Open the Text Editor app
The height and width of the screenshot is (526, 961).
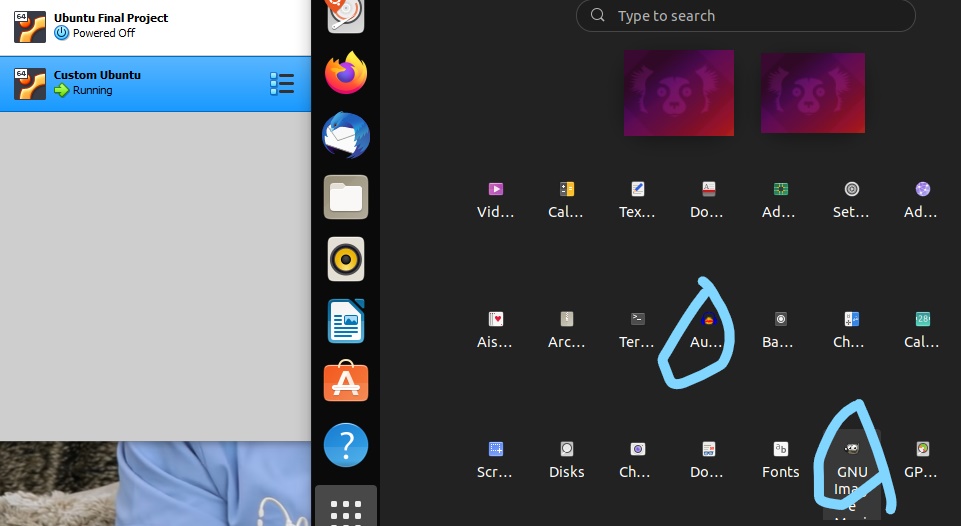(x=637, y=200)
